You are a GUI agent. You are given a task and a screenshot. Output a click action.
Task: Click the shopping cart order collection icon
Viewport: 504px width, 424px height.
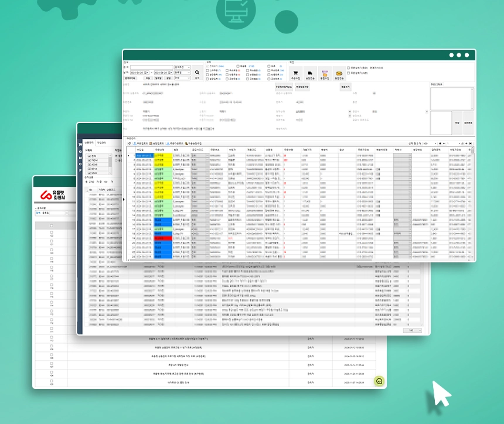[295, 74]
